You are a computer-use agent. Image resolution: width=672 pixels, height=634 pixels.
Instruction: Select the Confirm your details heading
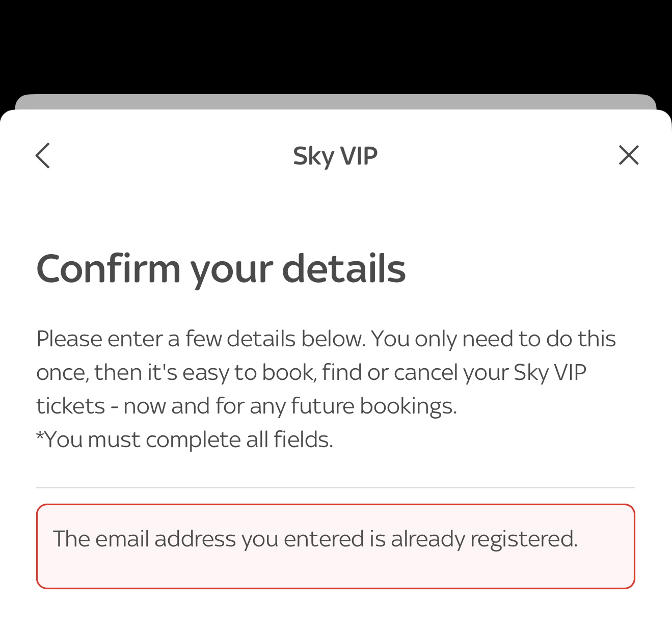point(221,267)
